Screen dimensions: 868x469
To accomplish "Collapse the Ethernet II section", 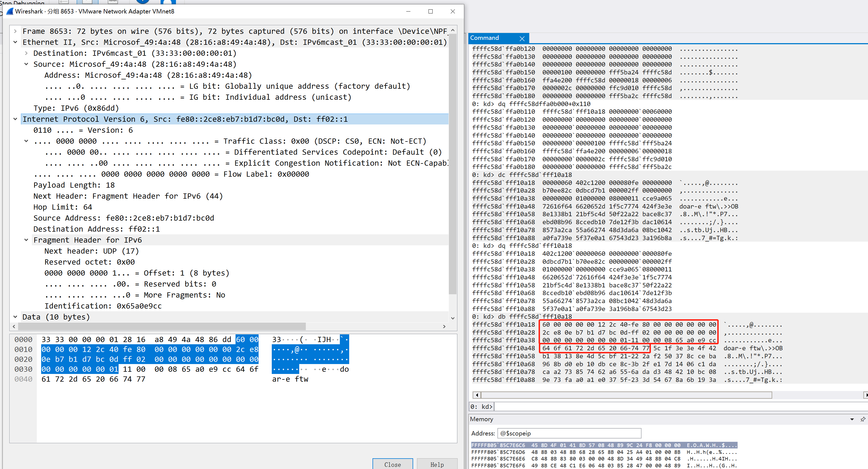I will point(15,42).
